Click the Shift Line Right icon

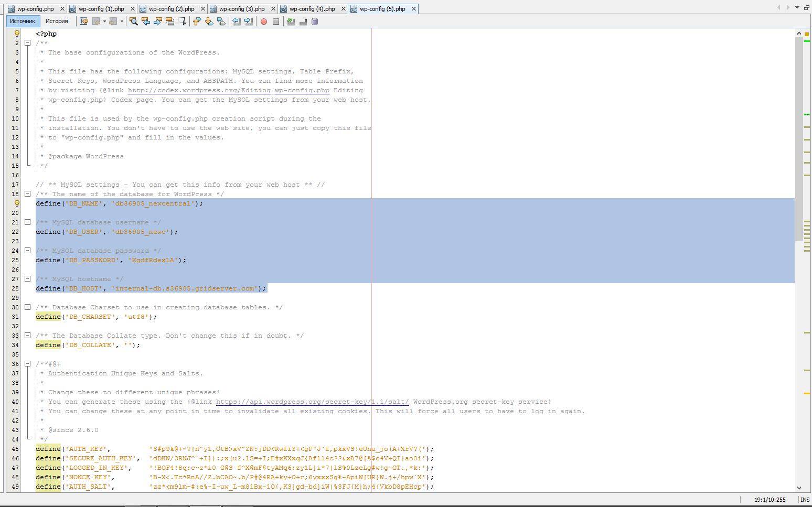(249, 21)
